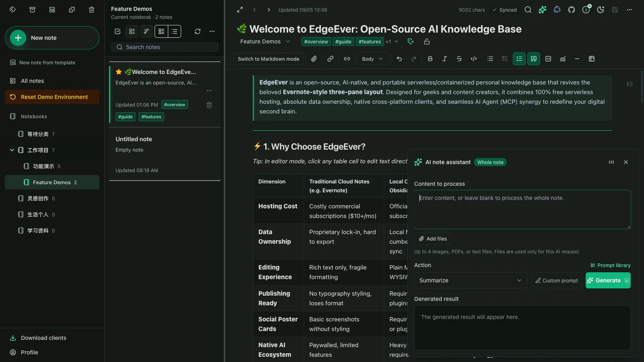Toggle bold formatting

pyautogui.click(x=430, y=59)
